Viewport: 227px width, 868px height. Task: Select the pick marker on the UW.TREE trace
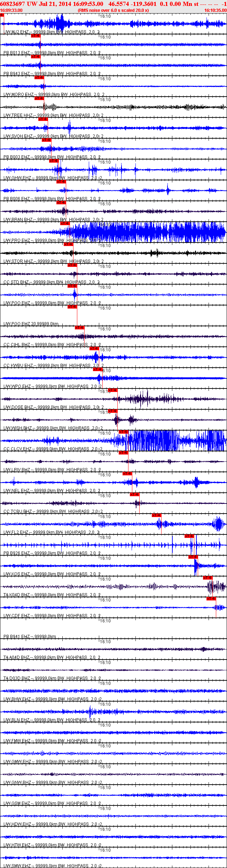click(39, 98)
